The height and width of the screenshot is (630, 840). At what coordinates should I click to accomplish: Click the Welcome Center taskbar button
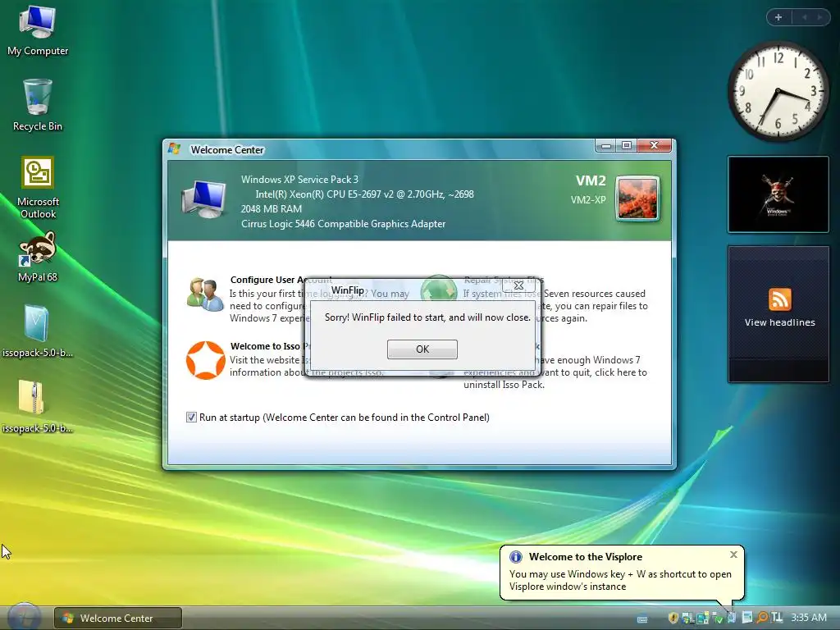tap(118, 619)
